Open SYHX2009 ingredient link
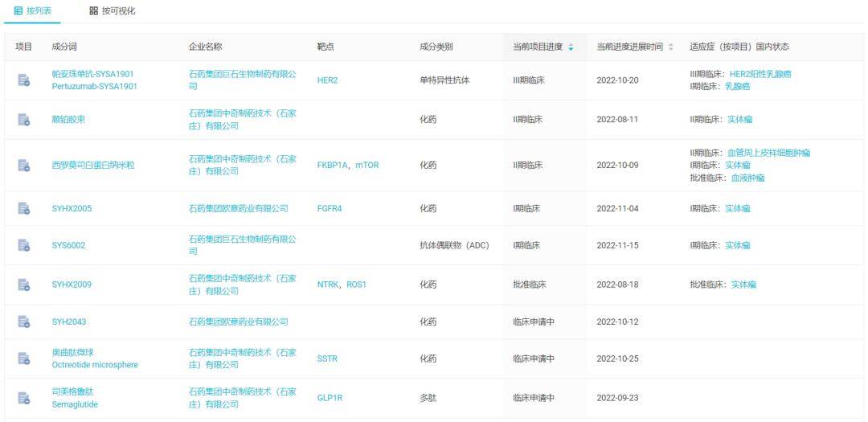This screenshot has width=868, height=422. pyautogui.click(x=72, y=285)
